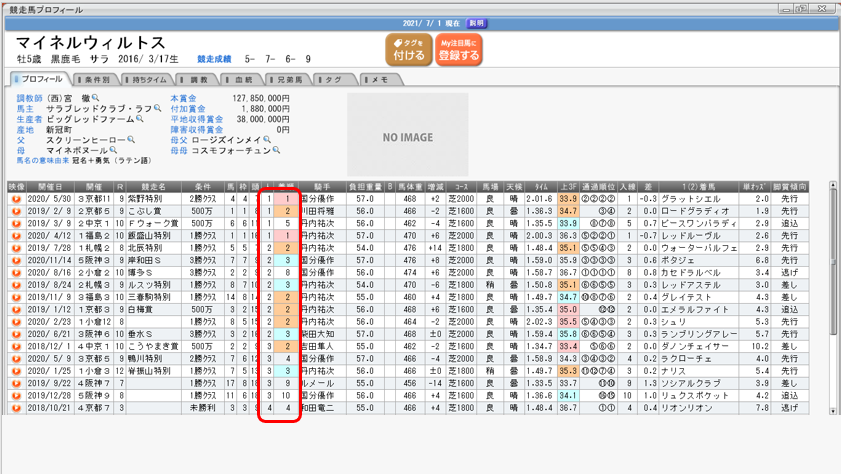Image resolution: width=841 pixels, height=474 pixels.
Task: Open breeder search icon for ビッグレッドファーム
Action: coord(140,119)
